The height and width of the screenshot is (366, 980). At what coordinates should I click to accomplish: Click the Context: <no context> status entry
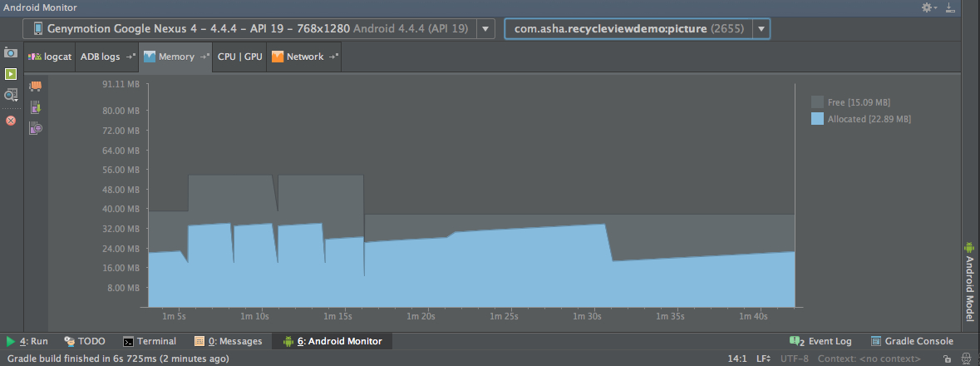point(869,359)
